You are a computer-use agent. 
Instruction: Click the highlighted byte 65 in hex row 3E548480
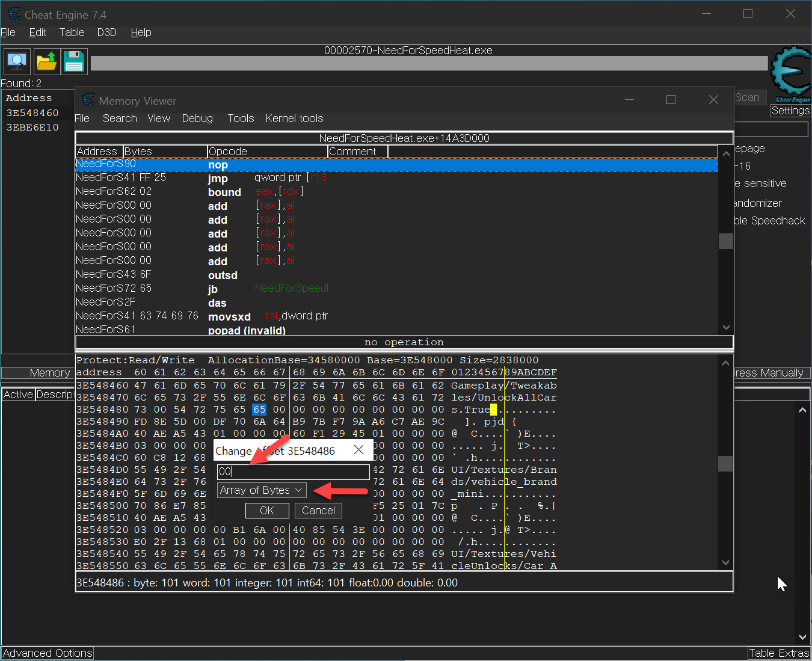(x=259, y=410)
